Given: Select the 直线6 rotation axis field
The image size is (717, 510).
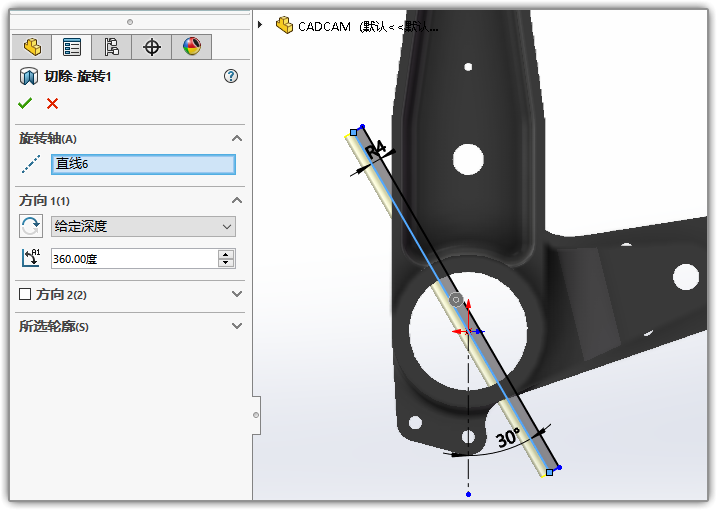Looking at the screenshot, I should (x=143, y=164).
